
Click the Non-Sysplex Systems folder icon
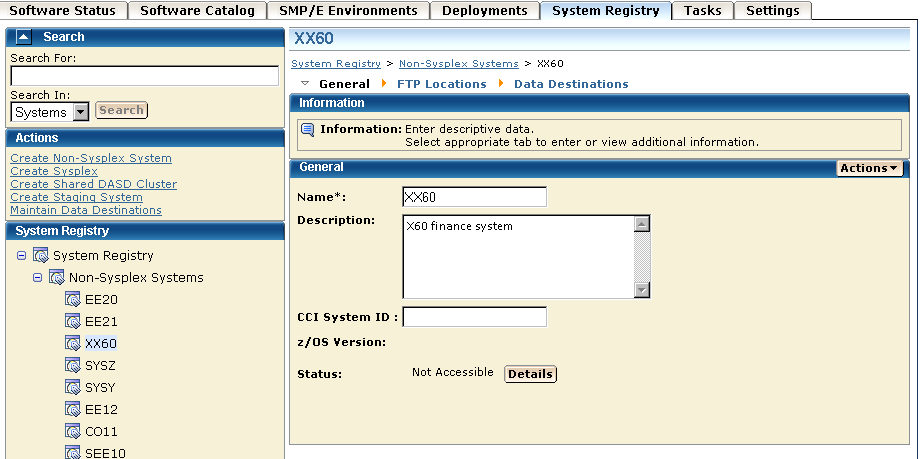[56, 277]
